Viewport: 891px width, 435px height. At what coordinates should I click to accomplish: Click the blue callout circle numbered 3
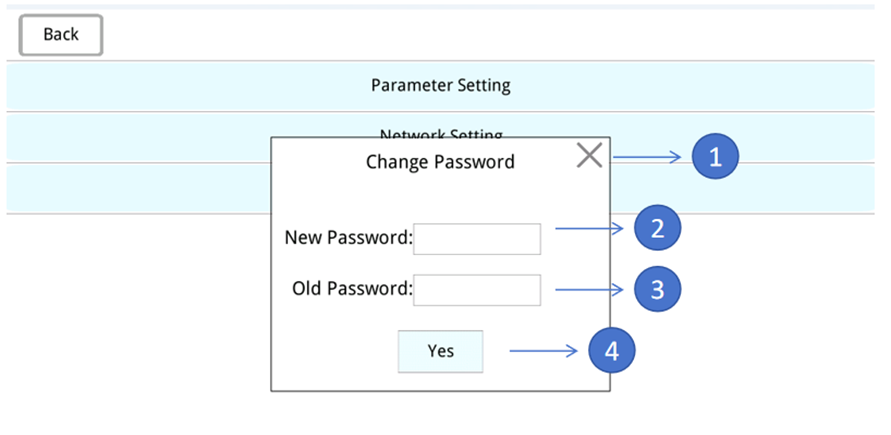pos(657,290)
